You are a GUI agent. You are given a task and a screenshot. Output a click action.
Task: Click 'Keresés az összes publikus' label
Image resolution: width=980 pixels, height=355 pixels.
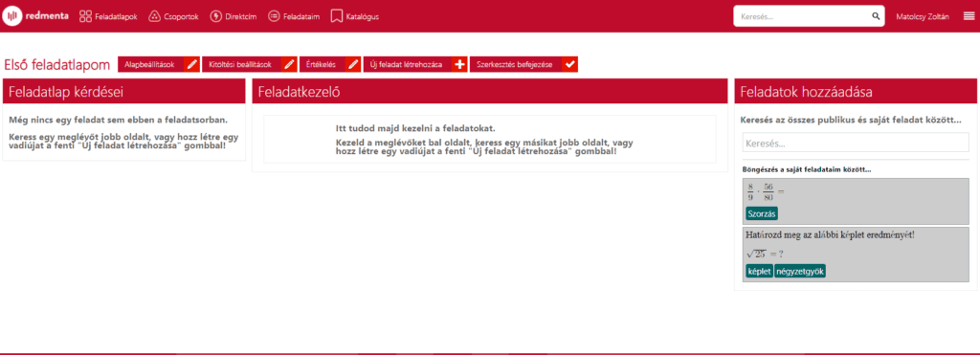click(851, 120)
